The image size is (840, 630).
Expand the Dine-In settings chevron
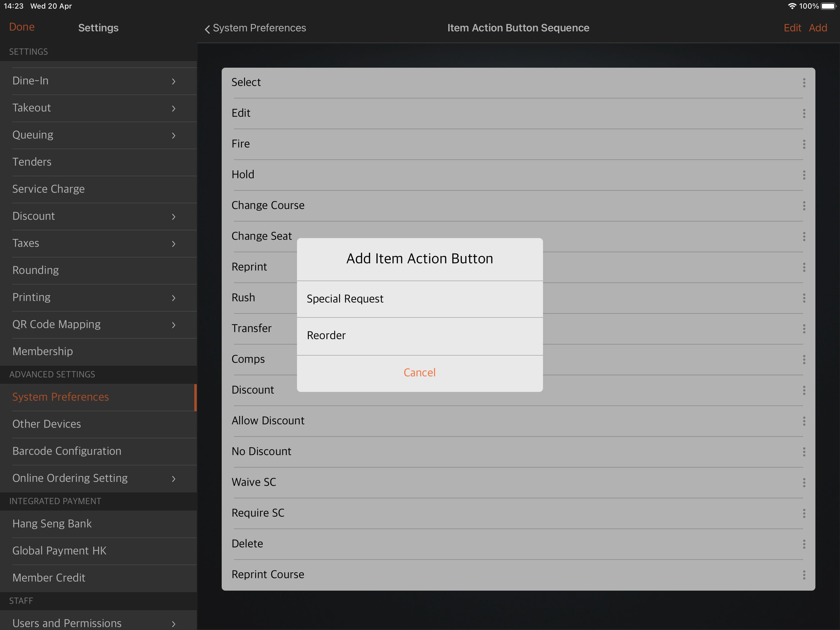tap(173, 81)
